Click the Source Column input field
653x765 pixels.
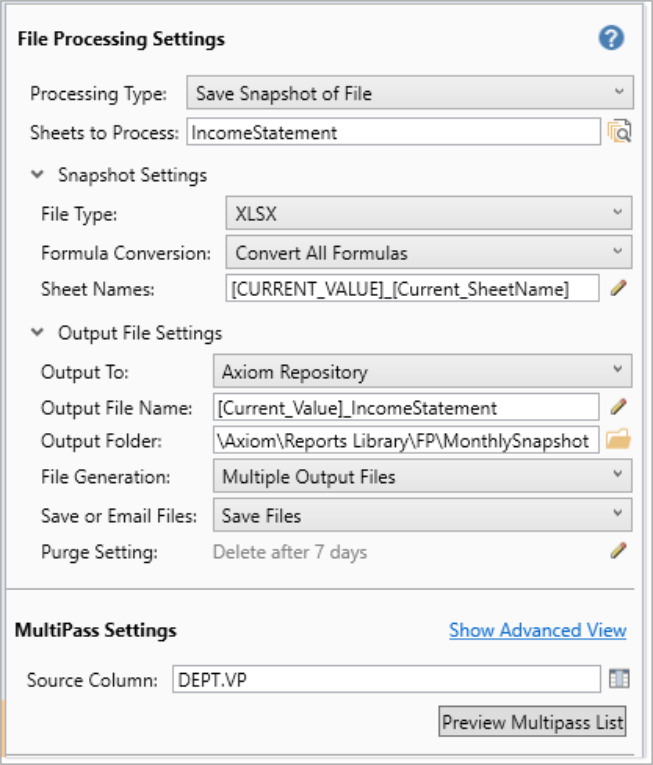coord(386,680)
